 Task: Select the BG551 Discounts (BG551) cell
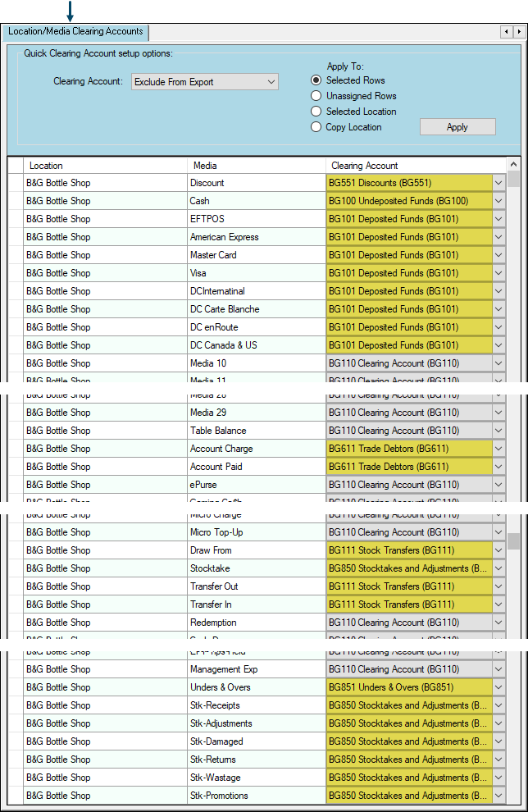[x=409, y=183]
